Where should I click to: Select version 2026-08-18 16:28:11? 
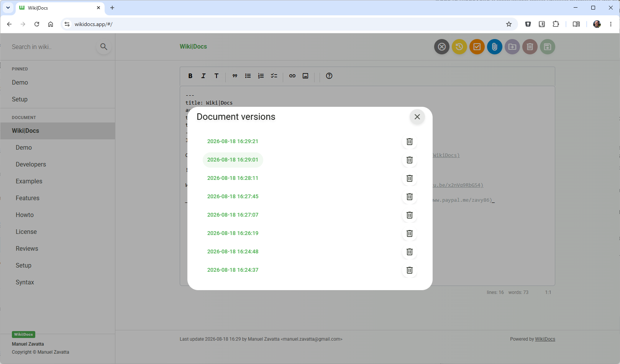coord(233,178)
